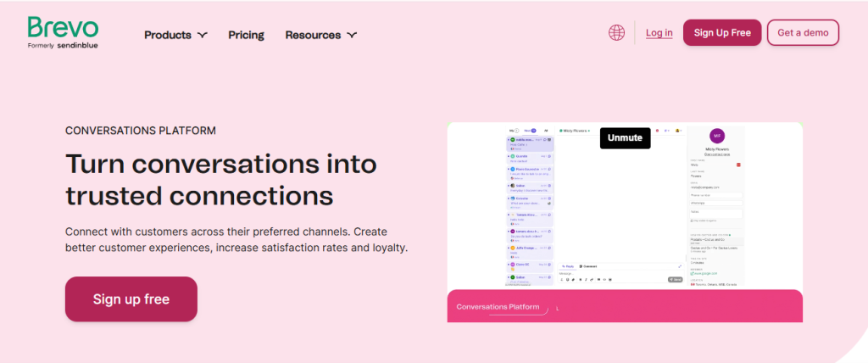Open the language selector globe icon

point(616,33)
